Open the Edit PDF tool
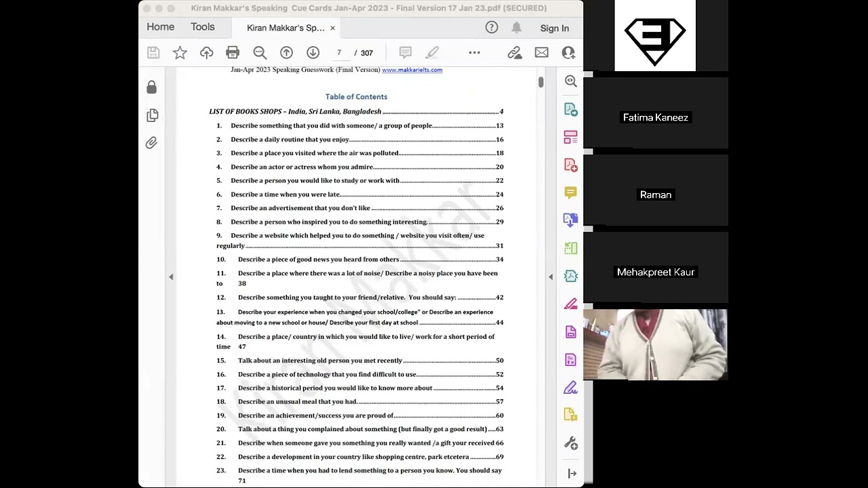Image resolution: width=868 pixels, height=488 pixels. [x=571, y=138]
